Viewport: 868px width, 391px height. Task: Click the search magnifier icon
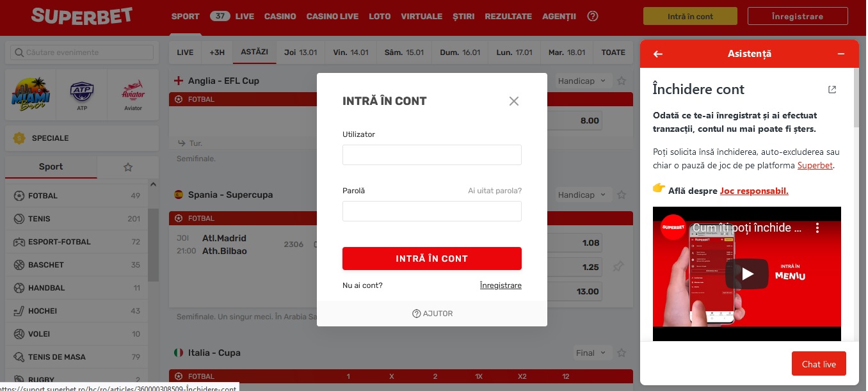click(19, 52)
